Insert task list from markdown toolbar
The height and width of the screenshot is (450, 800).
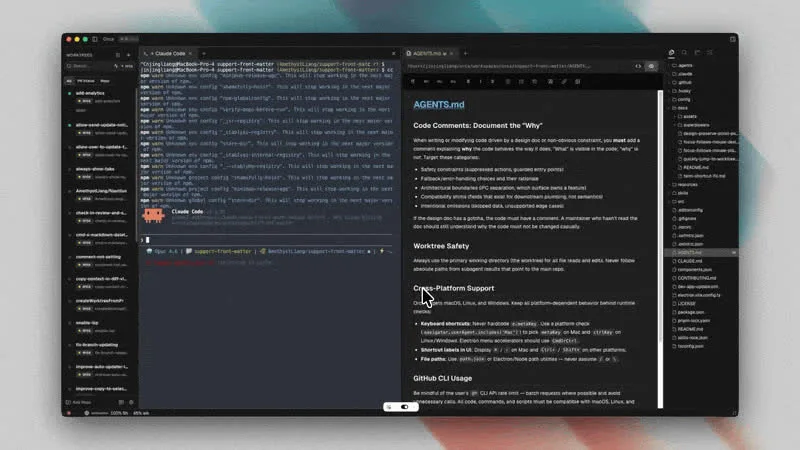(534, 82)
